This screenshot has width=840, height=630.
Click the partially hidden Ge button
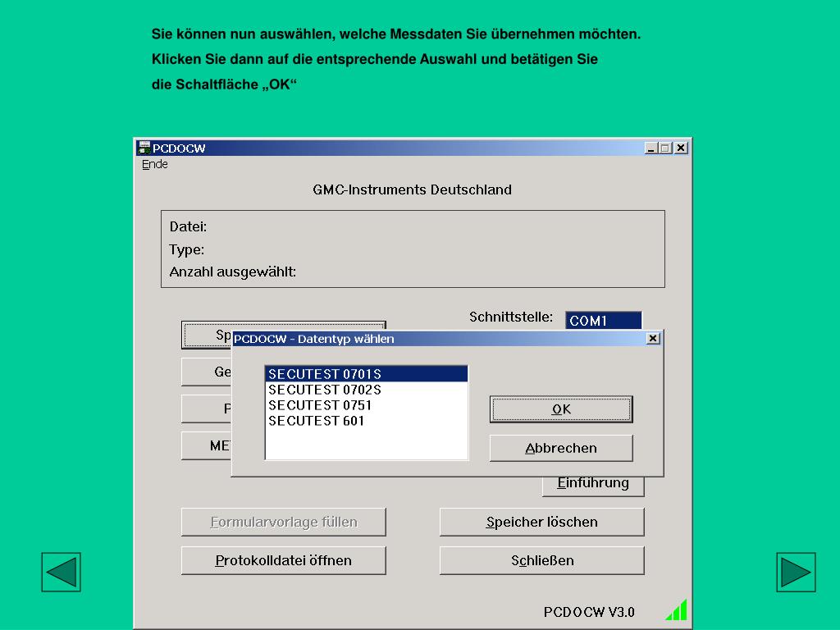click(x=207, y=372)
